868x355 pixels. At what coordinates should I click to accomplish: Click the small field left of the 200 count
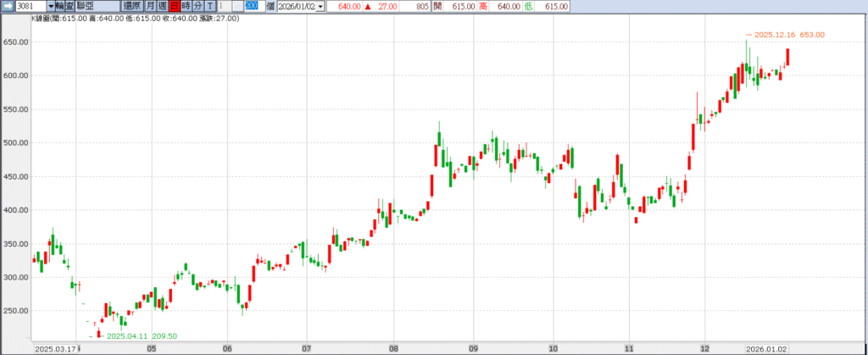pyautogui.click(x=236, y=6)
